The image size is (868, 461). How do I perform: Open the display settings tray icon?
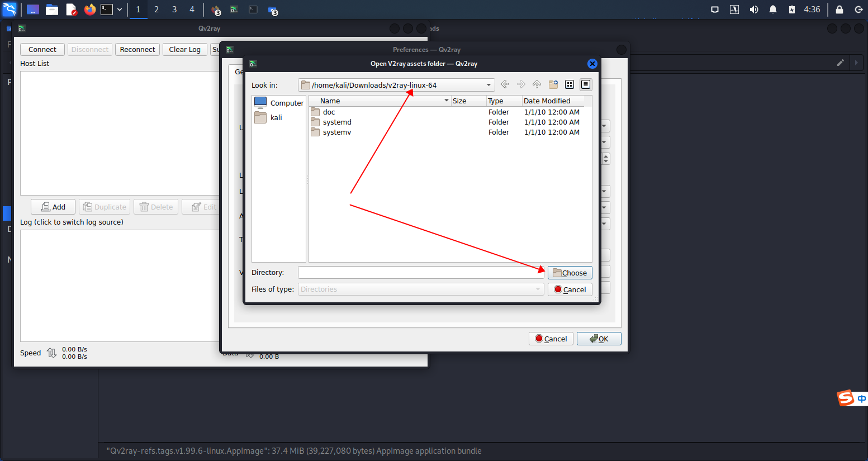coord(714,9)
